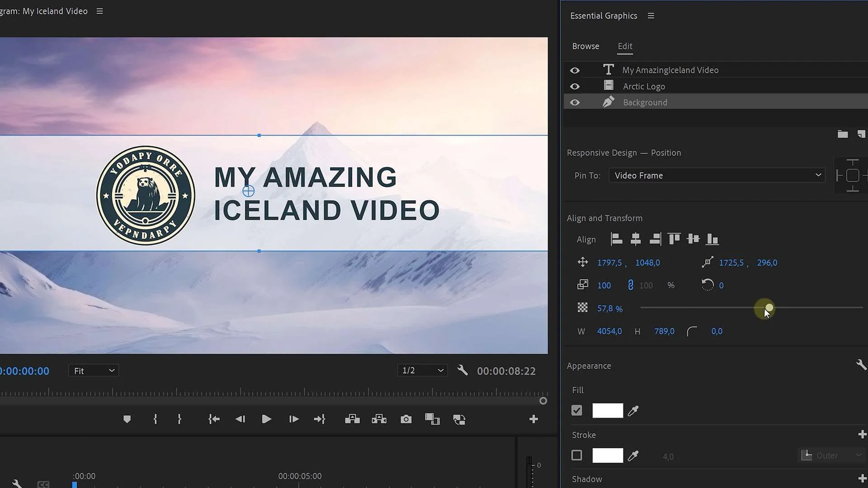Image resolution: width=868 pixels, height=488 pixels.
Task: Enable the Stroke checkbox
Action: 577,455
